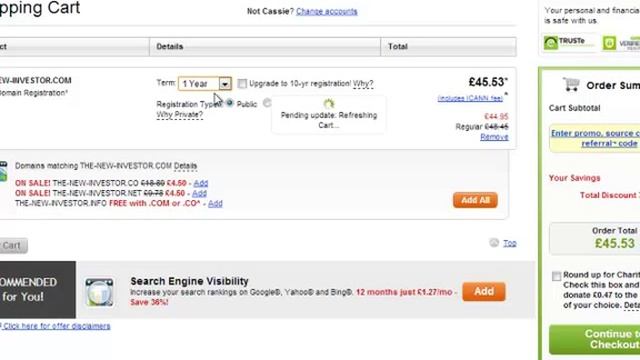Screen dimensions: 640x360
Task: Click the includes ICANN fee link
Action: 470,98
